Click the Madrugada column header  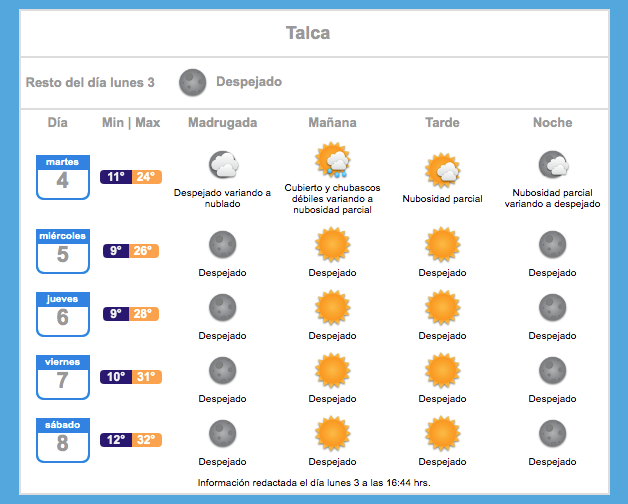coord(223,123)
